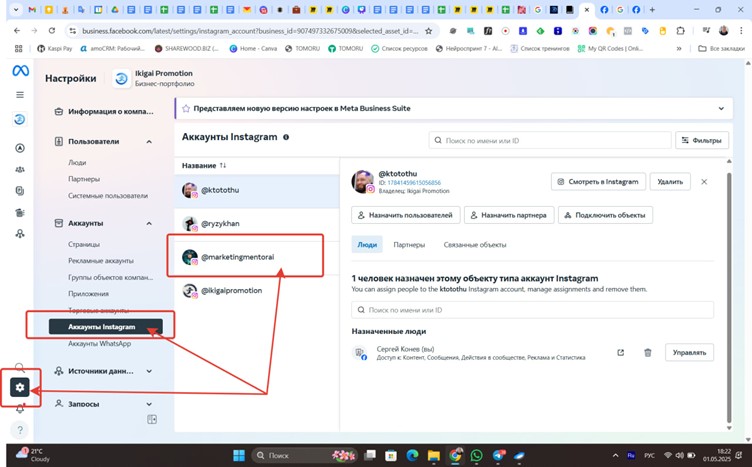
Task: Open Рекламные аккаунты in sidebar
Action: (x=101, y=261)
